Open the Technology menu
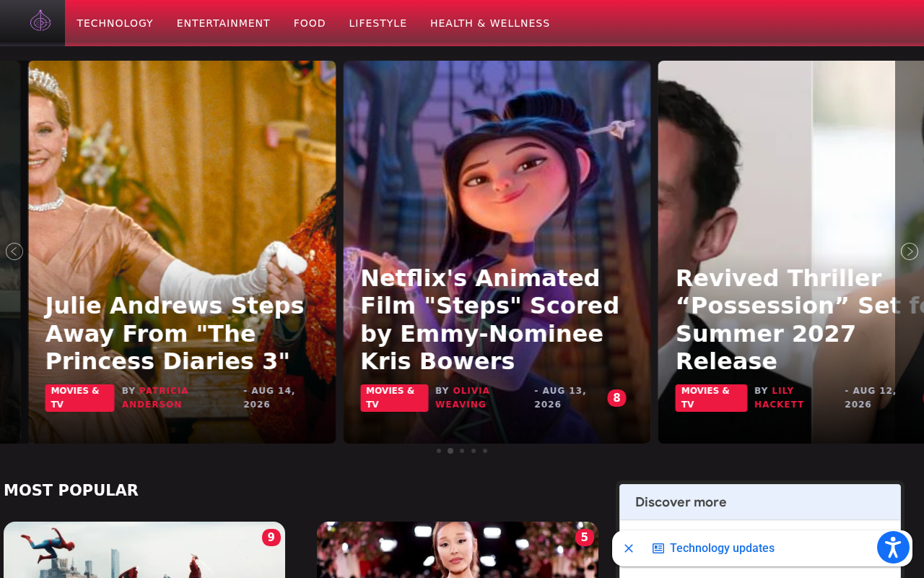Screen dimensions: 924x578 tap(115, 23)
